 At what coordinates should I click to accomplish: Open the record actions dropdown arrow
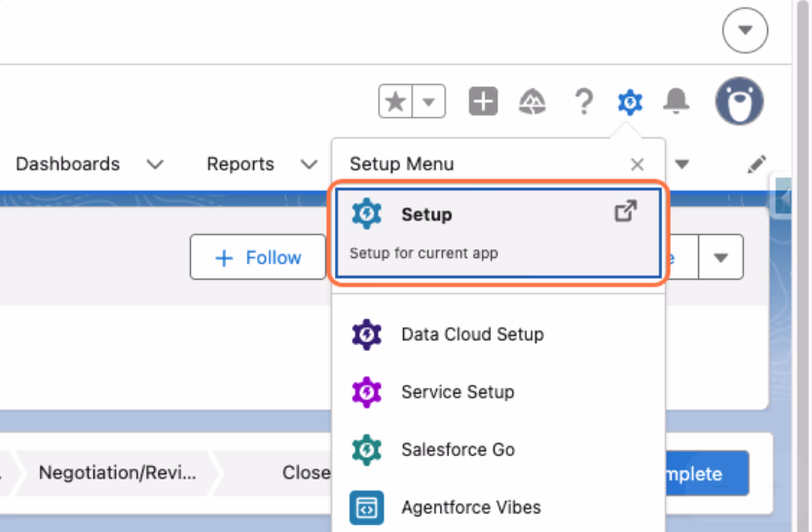(x=720, y=257)
